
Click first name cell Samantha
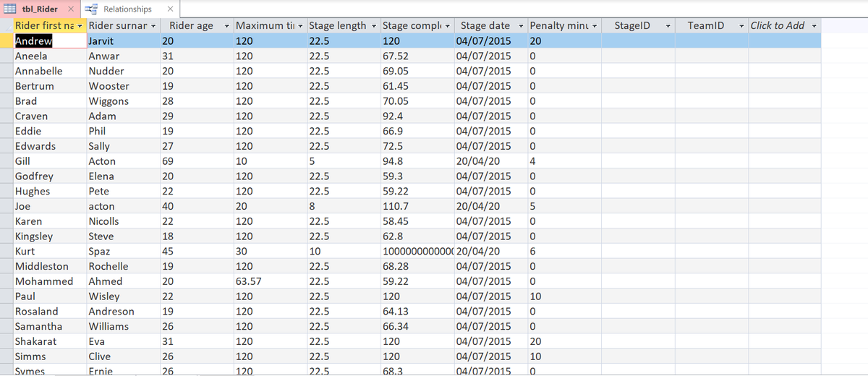click(49, 326)
